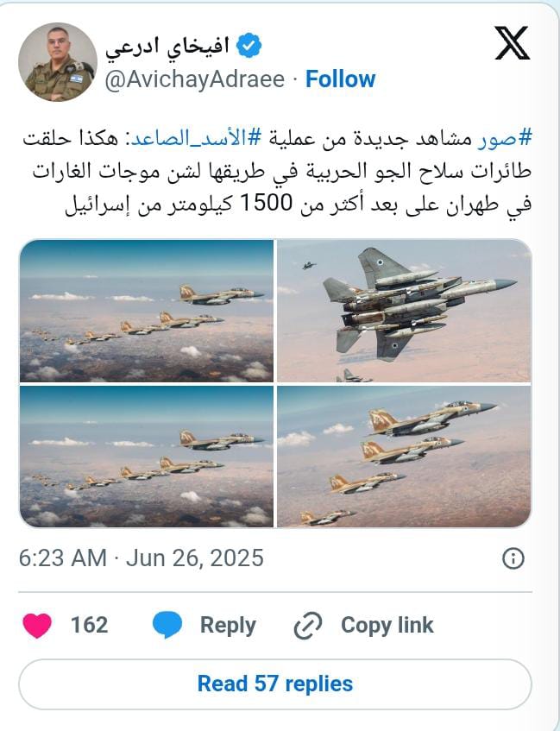Screen dimensions: 560x731
Task: Tap the pink heart like icon
Action: point(37,625)
